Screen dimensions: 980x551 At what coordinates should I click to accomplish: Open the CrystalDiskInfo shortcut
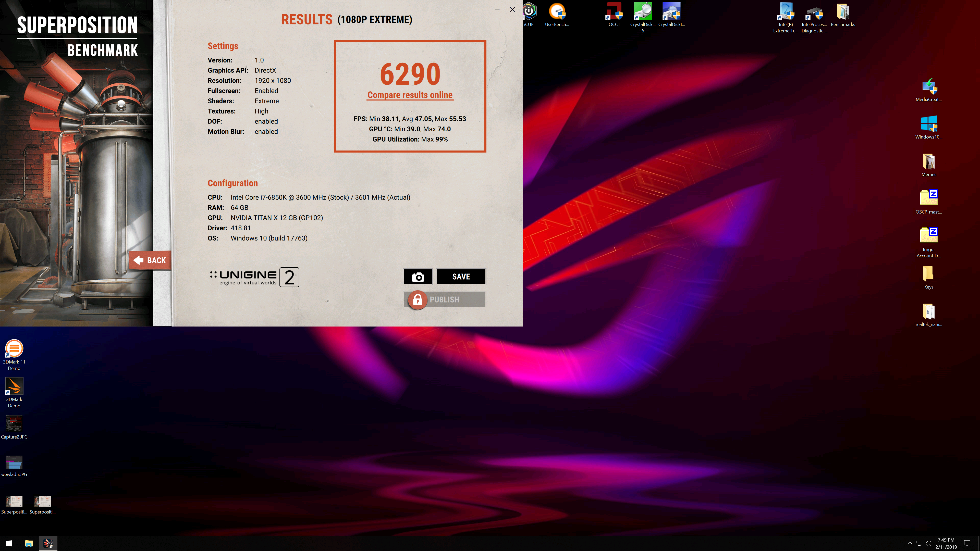(x=671, y=15)
